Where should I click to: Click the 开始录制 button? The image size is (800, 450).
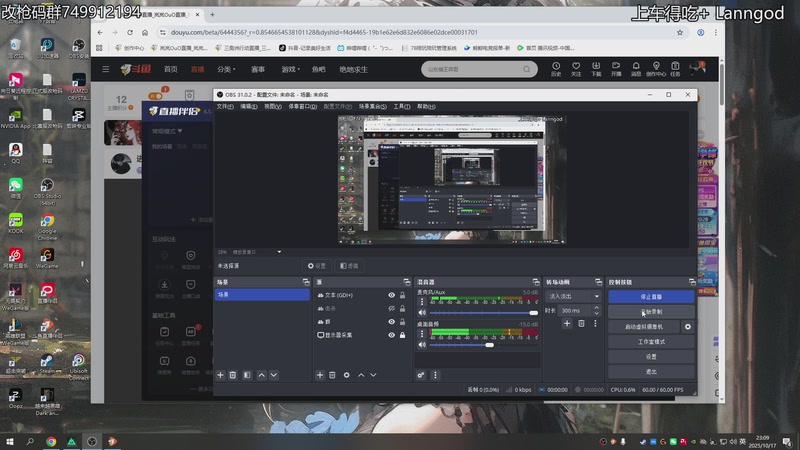pos(651,312)
